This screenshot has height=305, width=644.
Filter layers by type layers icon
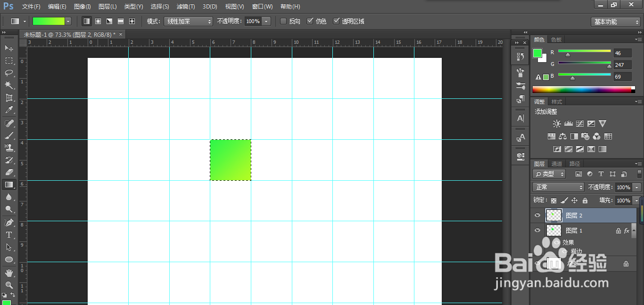click(x=601, y=174)
